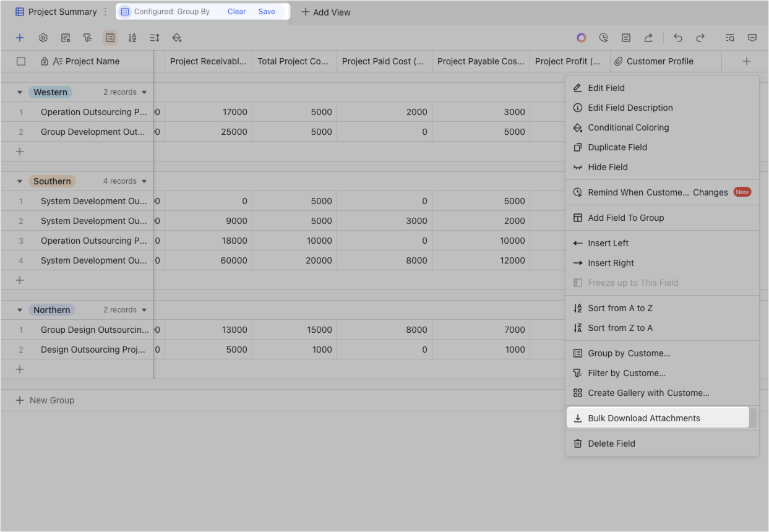Select Hide Field
The height and width of the screenshot is (532, 769).
[662, 167]
